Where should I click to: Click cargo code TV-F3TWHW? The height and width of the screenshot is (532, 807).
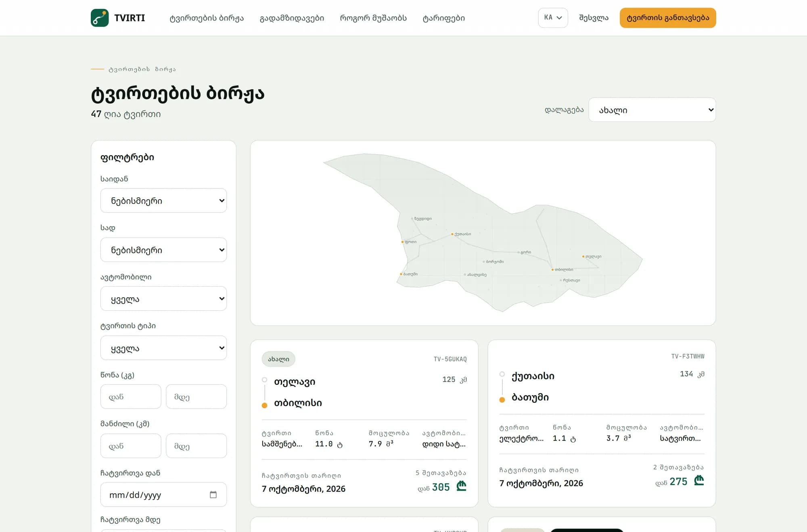688,356
